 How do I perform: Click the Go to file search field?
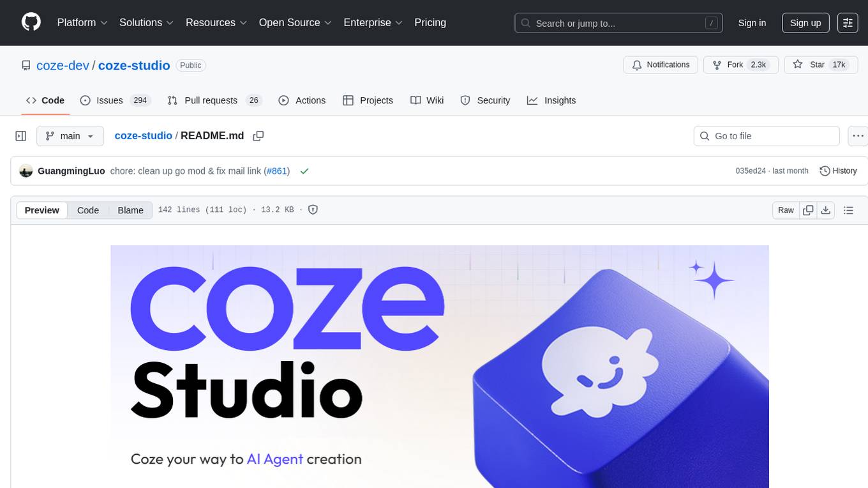tap(767, 136)
